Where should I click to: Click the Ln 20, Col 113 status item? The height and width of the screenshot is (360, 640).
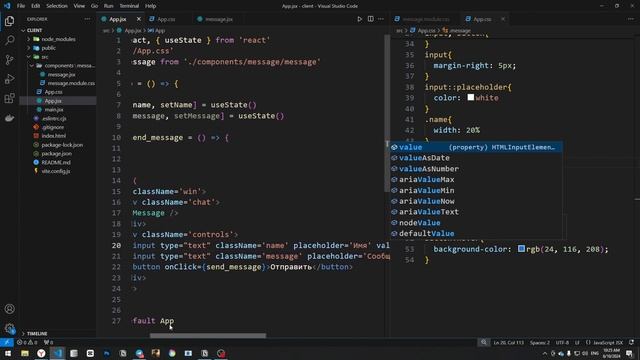click(509, 342)
